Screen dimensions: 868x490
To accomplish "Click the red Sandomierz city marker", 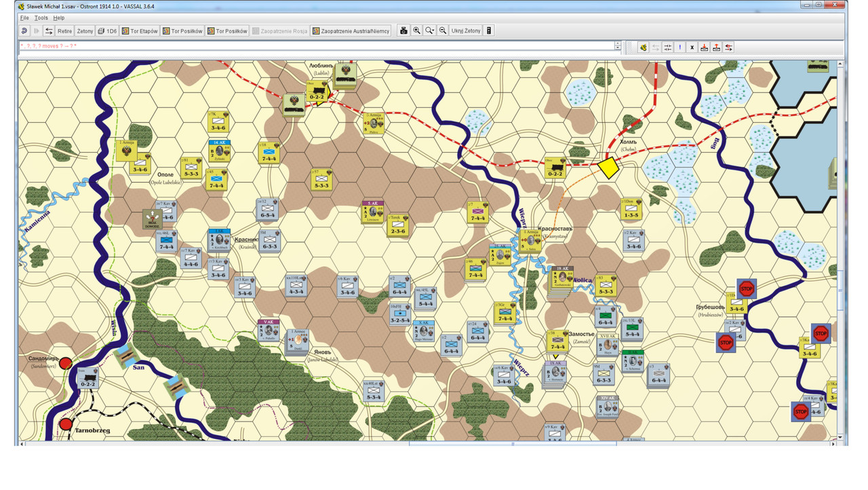I will point(65,363).
